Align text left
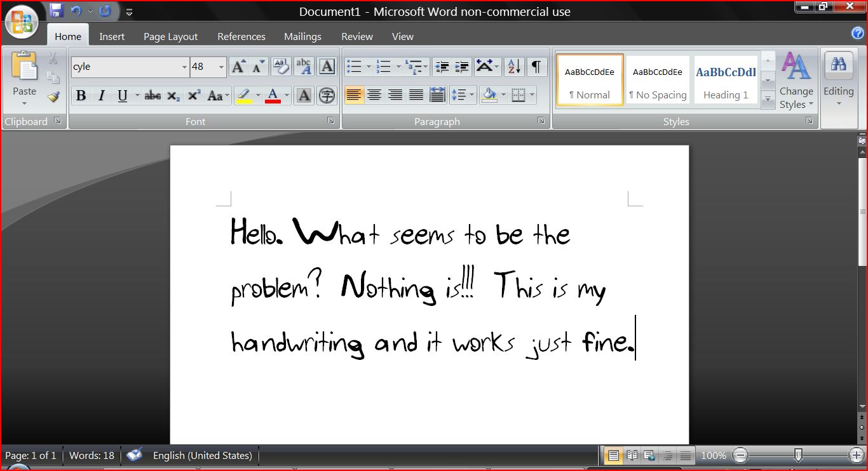Screen dimensions: 868x471 (x=355, y=96)
